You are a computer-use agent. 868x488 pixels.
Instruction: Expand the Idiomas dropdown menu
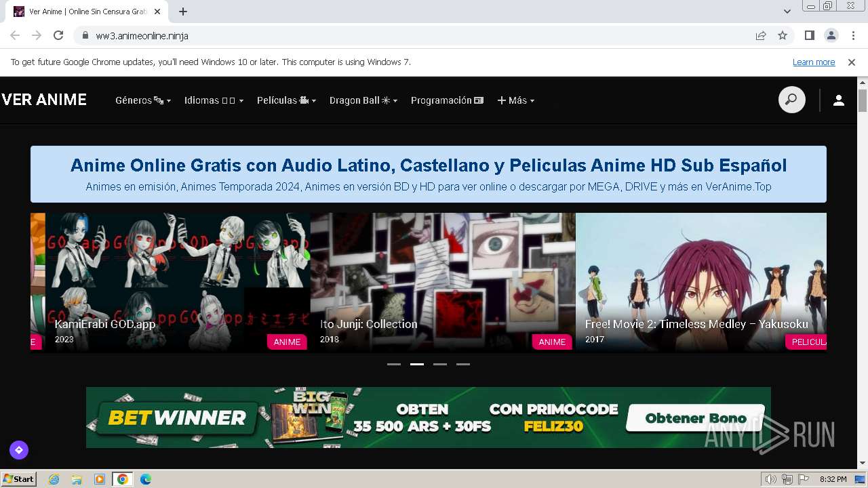pyautogui.click(x=214, y=100)
